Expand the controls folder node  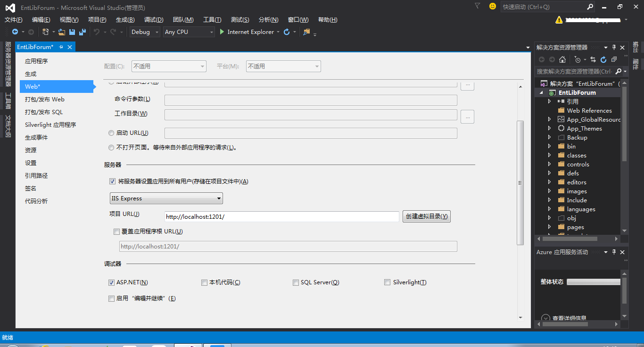[549, 165]
